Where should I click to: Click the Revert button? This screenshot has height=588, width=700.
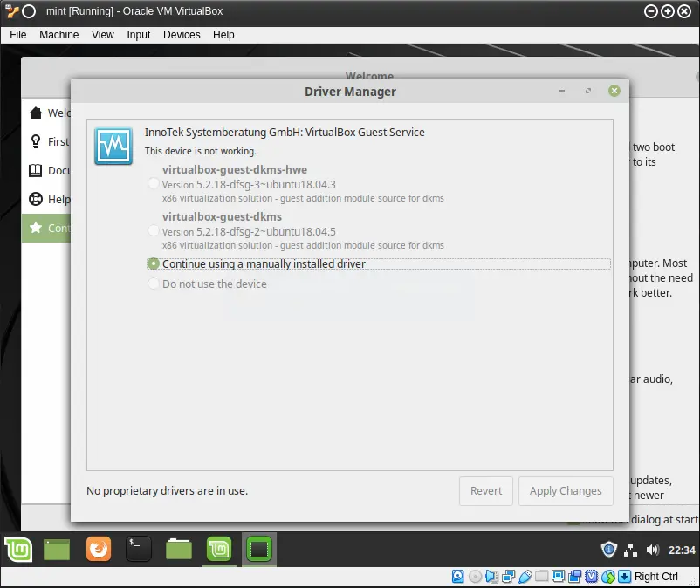tap(485, 491)
